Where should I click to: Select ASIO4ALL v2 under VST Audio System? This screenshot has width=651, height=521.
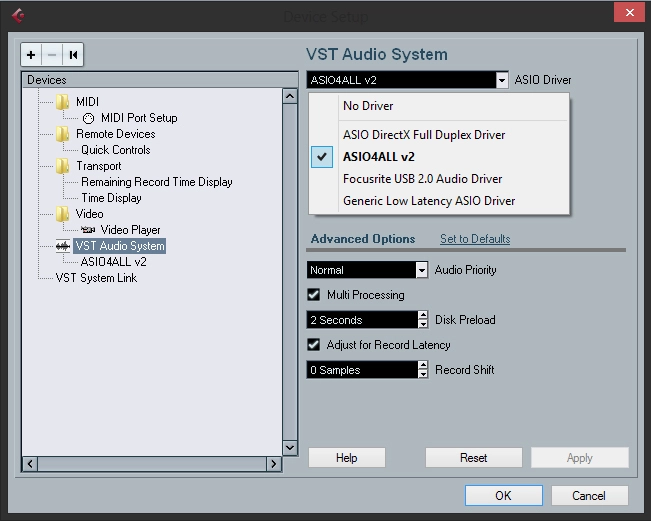(x=113, y=262)
